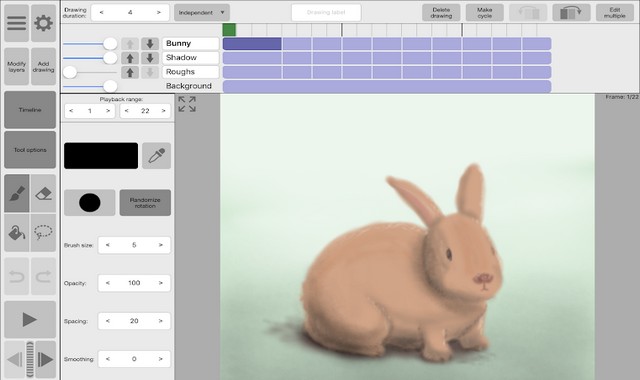Adjust the Shadow layer opacity slider

(x=110, y=58)
